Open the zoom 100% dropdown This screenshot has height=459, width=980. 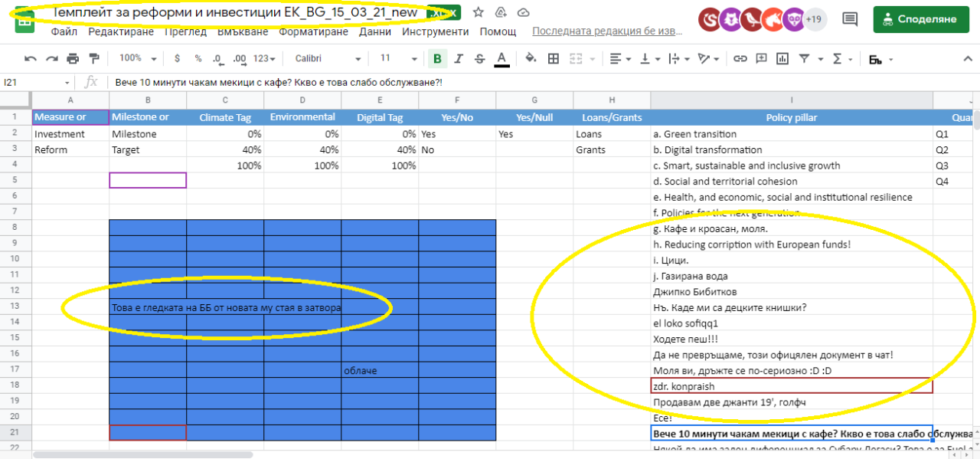(138, 58)
